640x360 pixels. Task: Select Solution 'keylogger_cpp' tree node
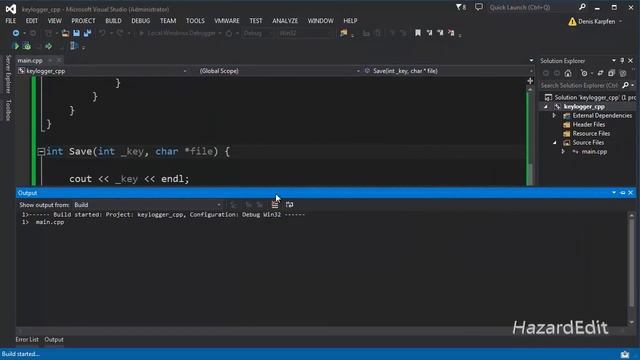tap(590, 98)
